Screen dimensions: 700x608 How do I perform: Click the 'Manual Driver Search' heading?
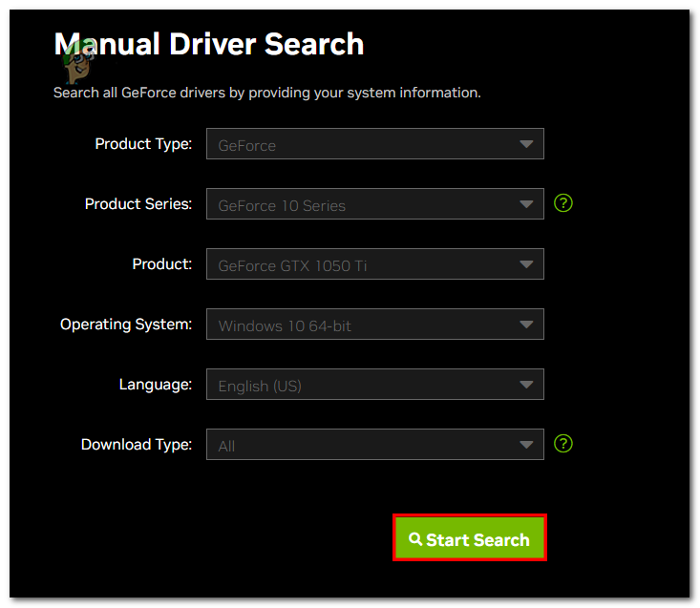coord(209,44)
